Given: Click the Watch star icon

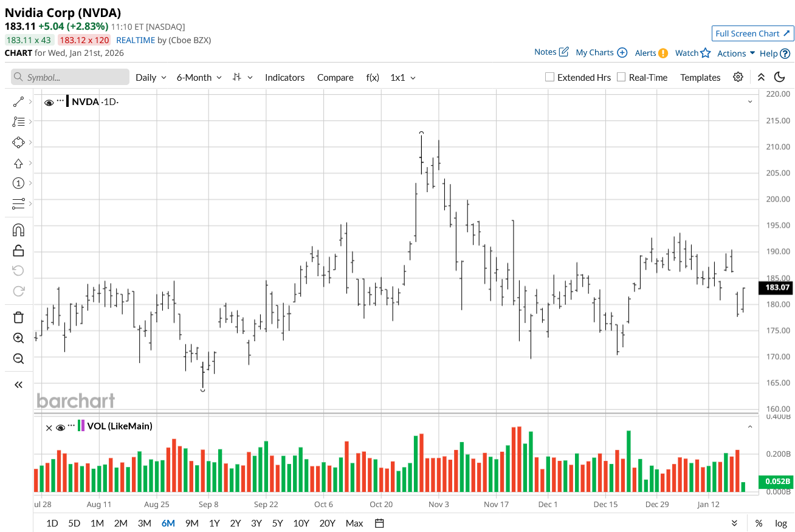Looking at the screenshot, I should (x=705, y=53).
